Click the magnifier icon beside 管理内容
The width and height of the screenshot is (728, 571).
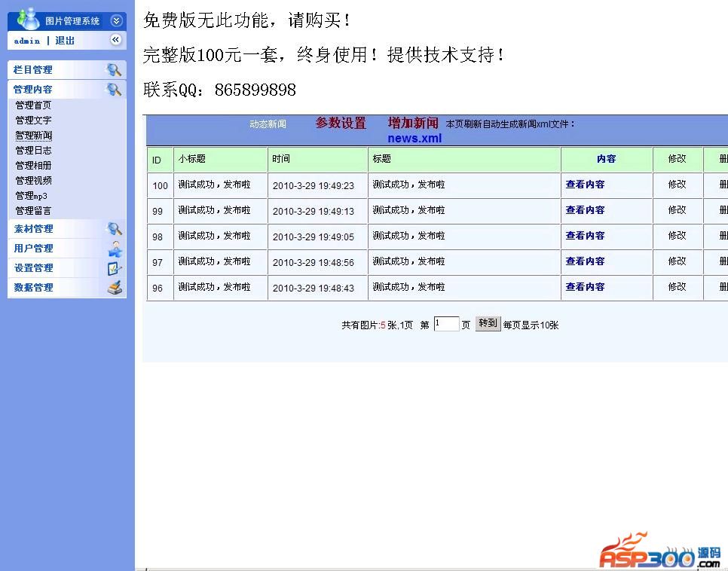pos(114,89)
